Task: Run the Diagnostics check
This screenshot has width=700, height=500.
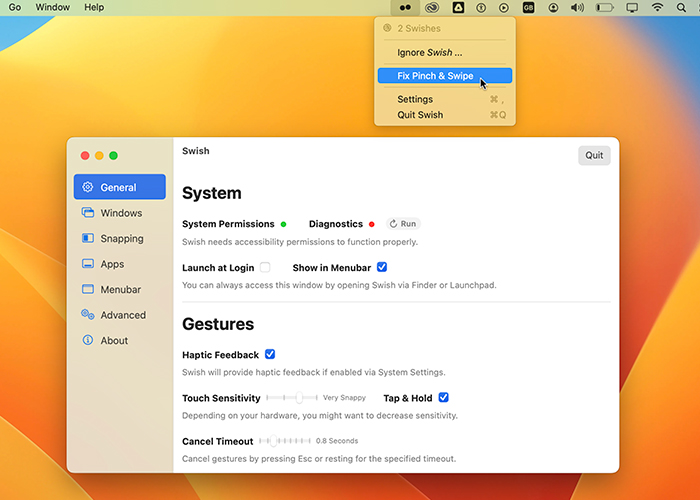Action: 403,224
